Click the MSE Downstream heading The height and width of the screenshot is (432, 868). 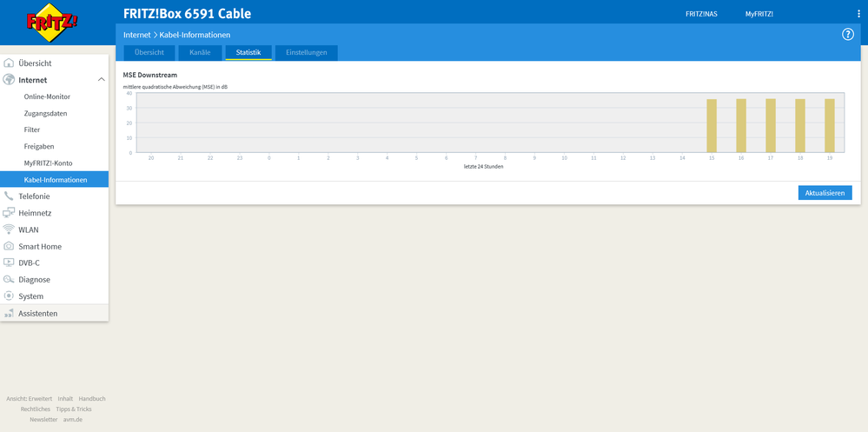[x=150, y=75]
